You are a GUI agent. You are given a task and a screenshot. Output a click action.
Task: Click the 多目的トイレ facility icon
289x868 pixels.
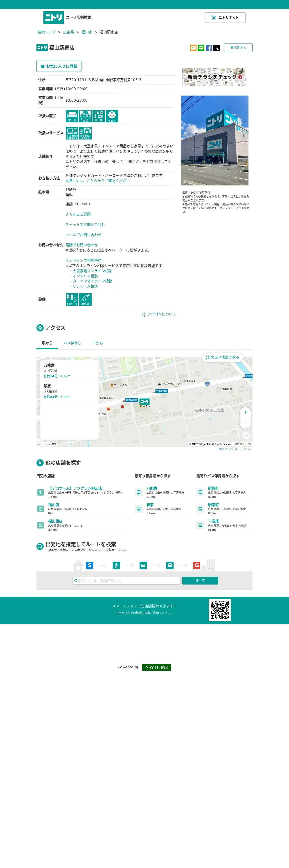(72, 299)
